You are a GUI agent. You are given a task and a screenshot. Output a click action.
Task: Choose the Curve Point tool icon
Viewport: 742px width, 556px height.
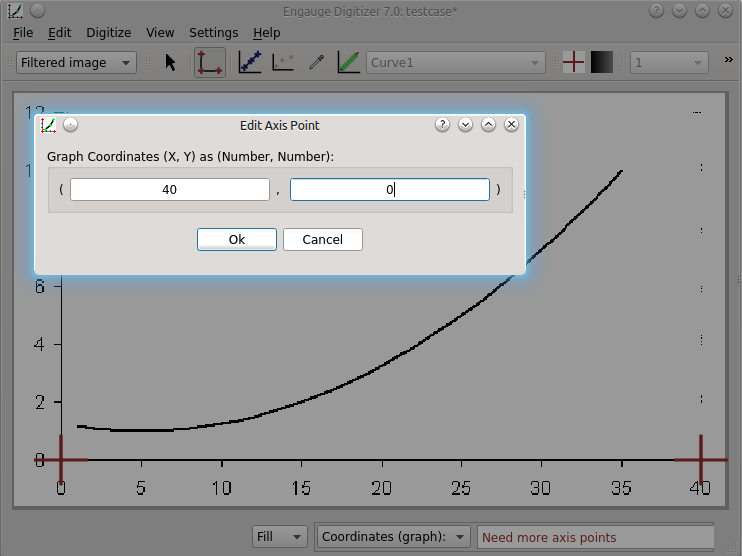pyautogui.click(x=250, y=63)
